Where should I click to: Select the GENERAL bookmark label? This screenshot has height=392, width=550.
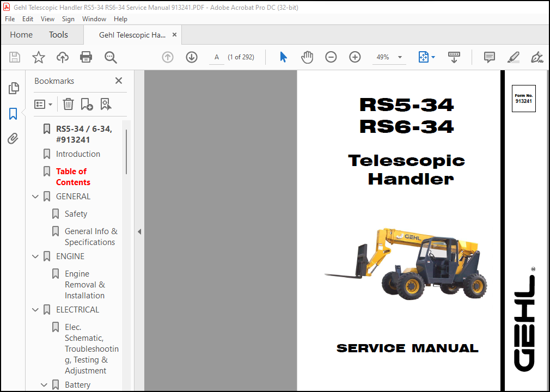click(74, 197)
